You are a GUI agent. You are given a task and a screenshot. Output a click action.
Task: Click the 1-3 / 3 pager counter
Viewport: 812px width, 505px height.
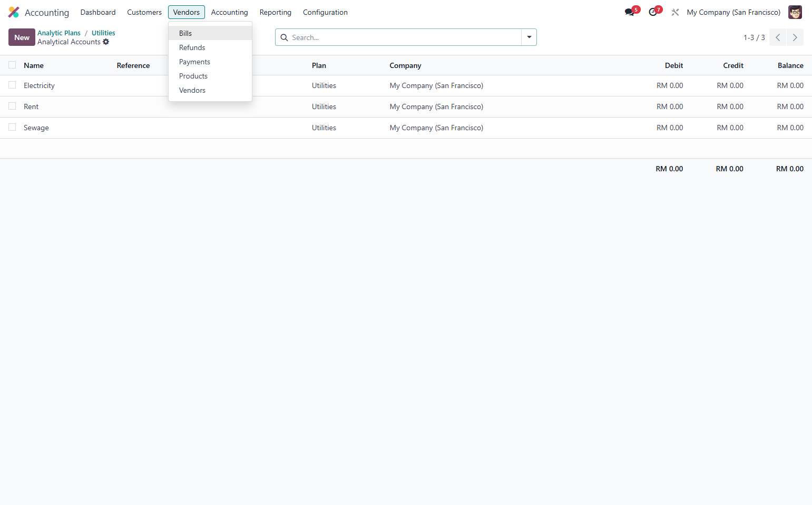pyautogui.click(x=754, y=37)
